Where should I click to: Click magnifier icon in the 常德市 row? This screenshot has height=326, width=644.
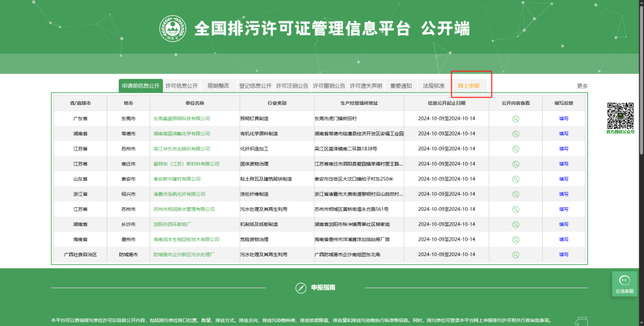point(516,134)
